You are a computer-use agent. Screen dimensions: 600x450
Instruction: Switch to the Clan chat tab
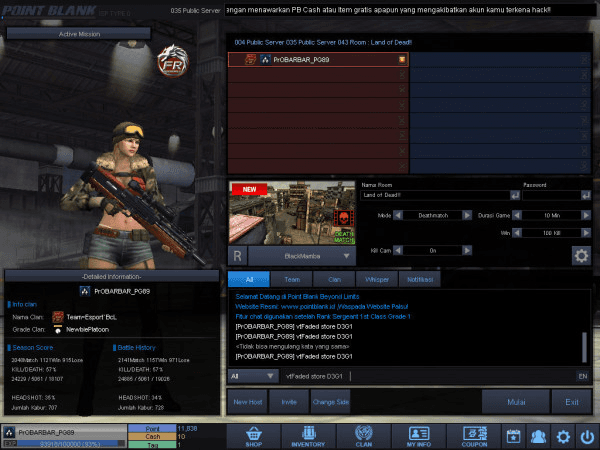tap(335, 279)
